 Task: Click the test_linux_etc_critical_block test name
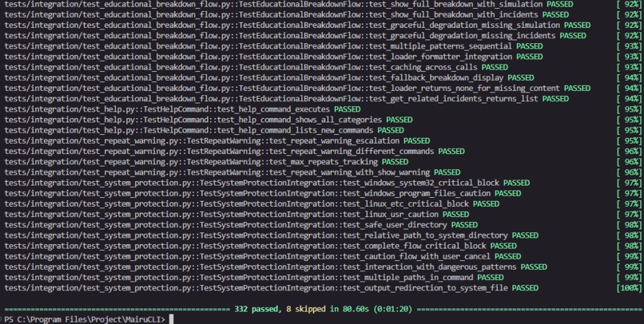tap(406, 203)
